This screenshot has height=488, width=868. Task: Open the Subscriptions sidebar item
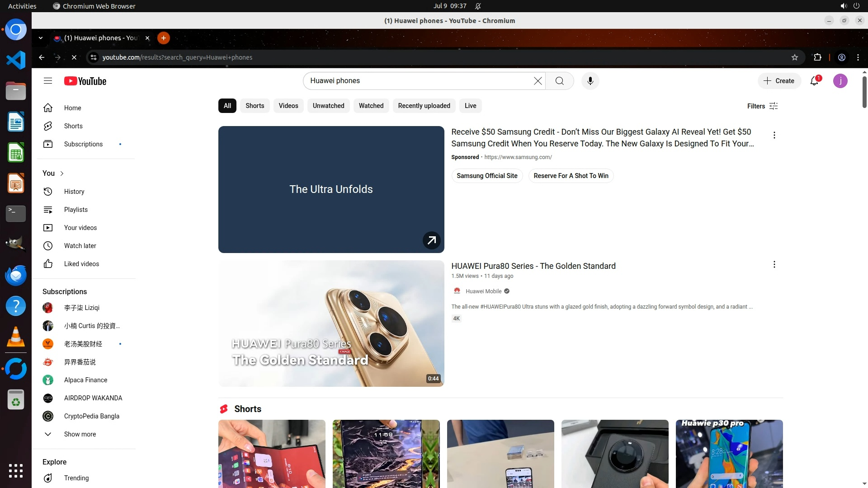(83, 144)
